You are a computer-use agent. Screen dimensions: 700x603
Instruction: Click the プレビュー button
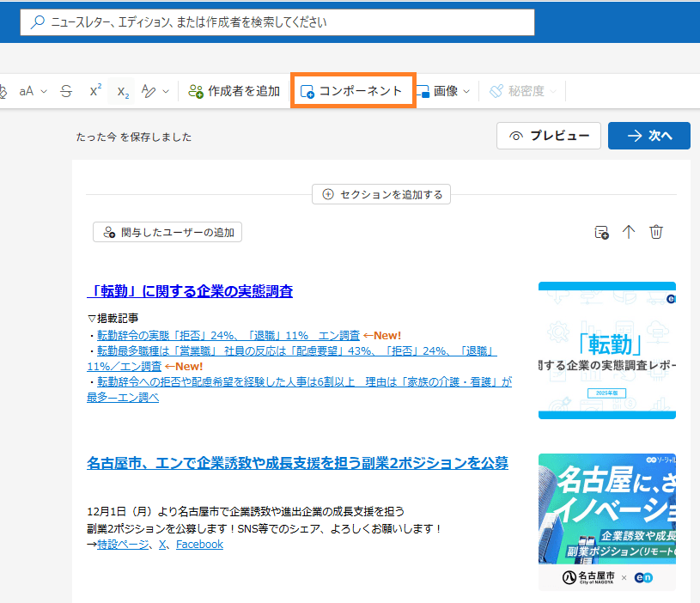548,136
